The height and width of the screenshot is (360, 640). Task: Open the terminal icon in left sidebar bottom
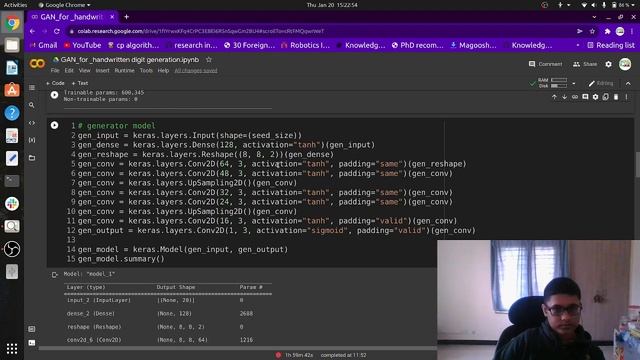32,343
